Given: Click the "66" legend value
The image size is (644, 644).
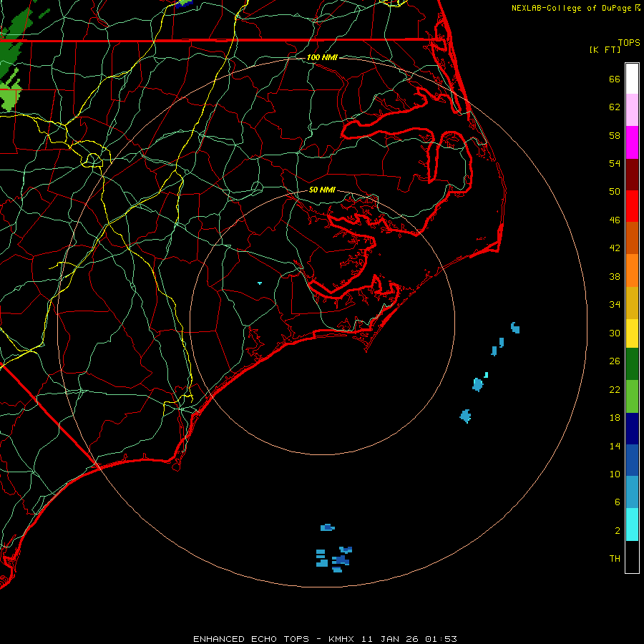Looking at the screenshot, I should tap(615, 79).
